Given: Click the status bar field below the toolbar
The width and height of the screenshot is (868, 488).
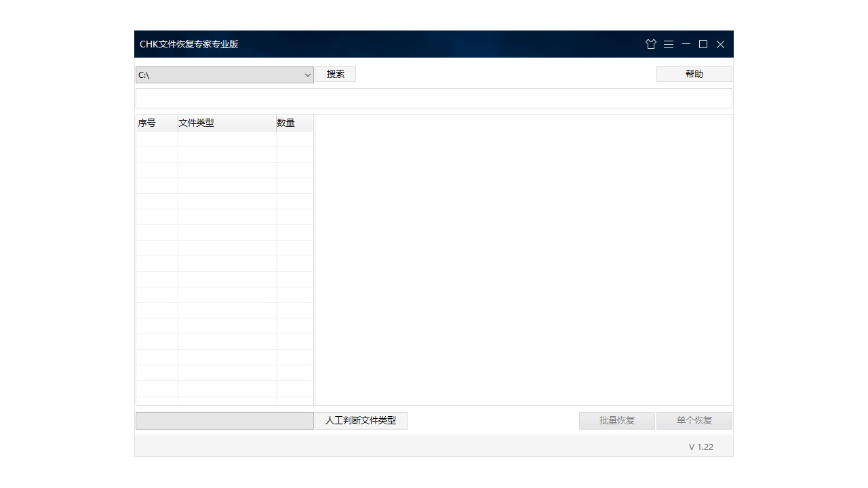Looking at the screenshot, I should point(434,98).
